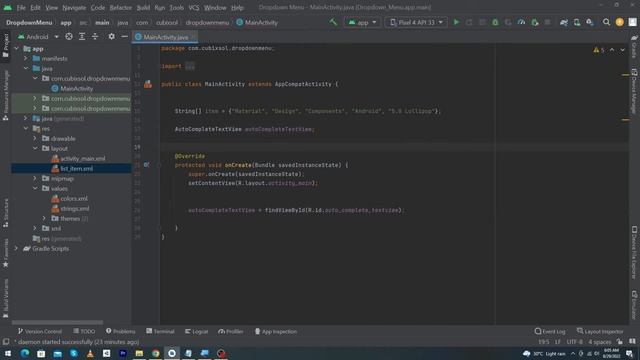This screenshot has width=640, height=360.
Task: Click Sync Project with Gradle Files icon
Action: (x=564, y=22)
